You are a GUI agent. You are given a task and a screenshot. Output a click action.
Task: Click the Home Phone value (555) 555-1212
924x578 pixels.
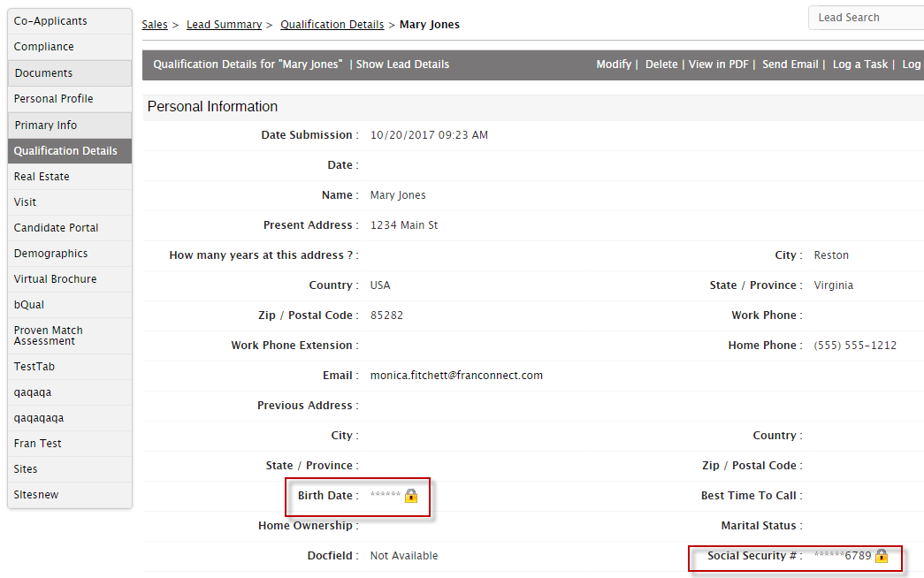coord(855,346)
